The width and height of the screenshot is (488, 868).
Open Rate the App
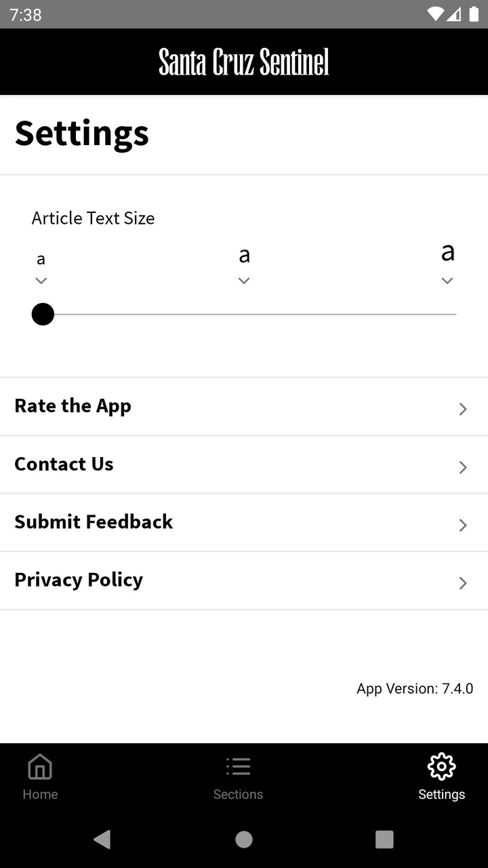[x=73, y=406]
